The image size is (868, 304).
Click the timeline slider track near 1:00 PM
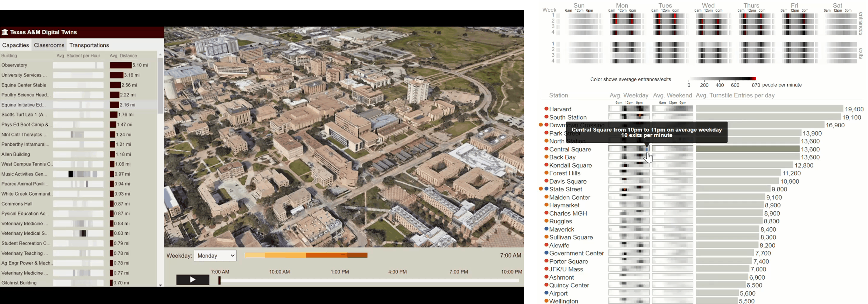point(340,280)
